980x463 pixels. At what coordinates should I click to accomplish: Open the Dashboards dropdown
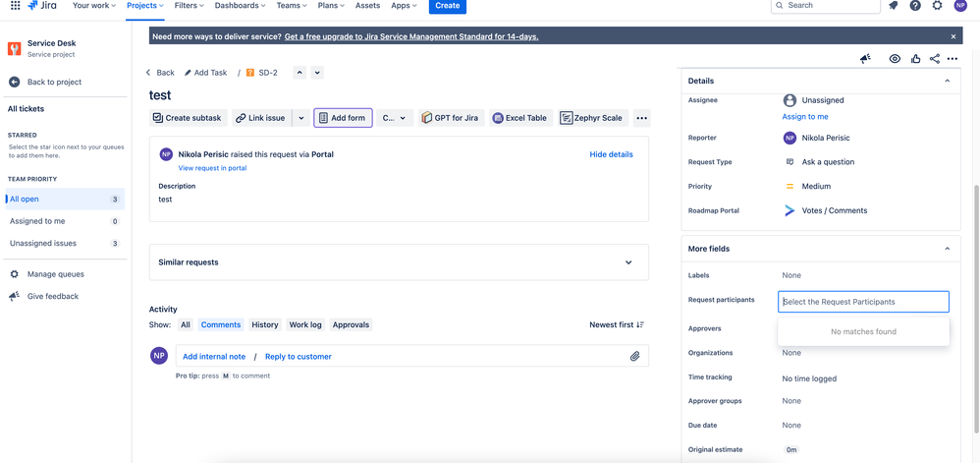coord(240,6)
